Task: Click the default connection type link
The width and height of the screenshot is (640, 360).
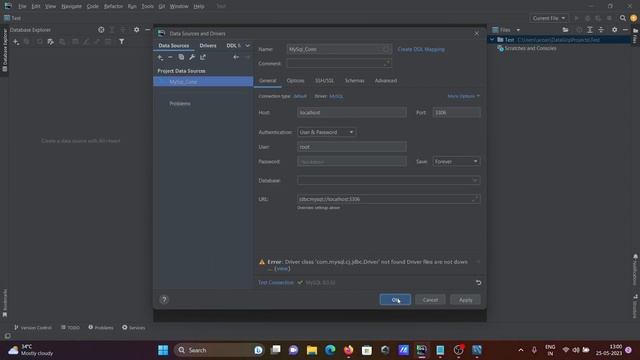Action: [x=300, y=96]
